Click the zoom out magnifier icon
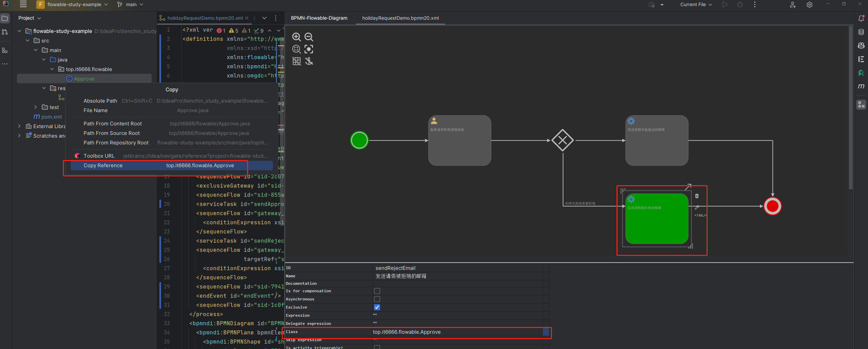This screenshot has height=349, width=868. pos(309,37)
